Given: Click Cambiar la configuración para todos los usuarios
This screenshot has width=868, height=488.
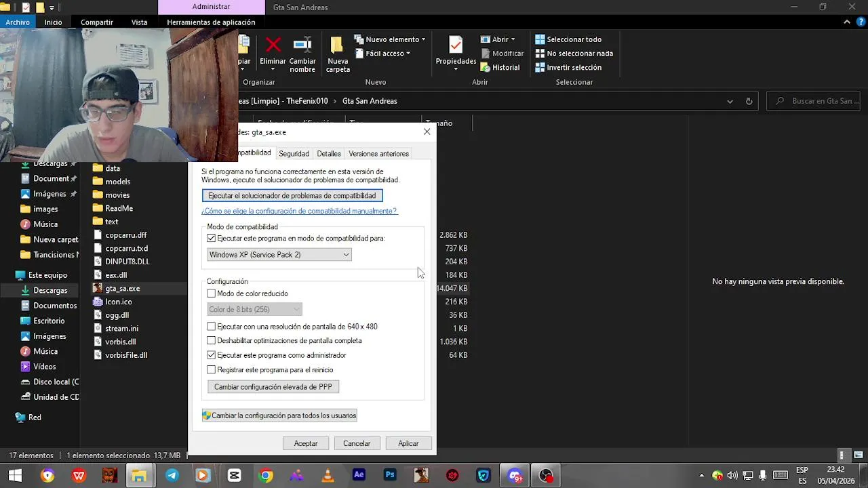Looking at the screenshot, I should click(279, 415).
